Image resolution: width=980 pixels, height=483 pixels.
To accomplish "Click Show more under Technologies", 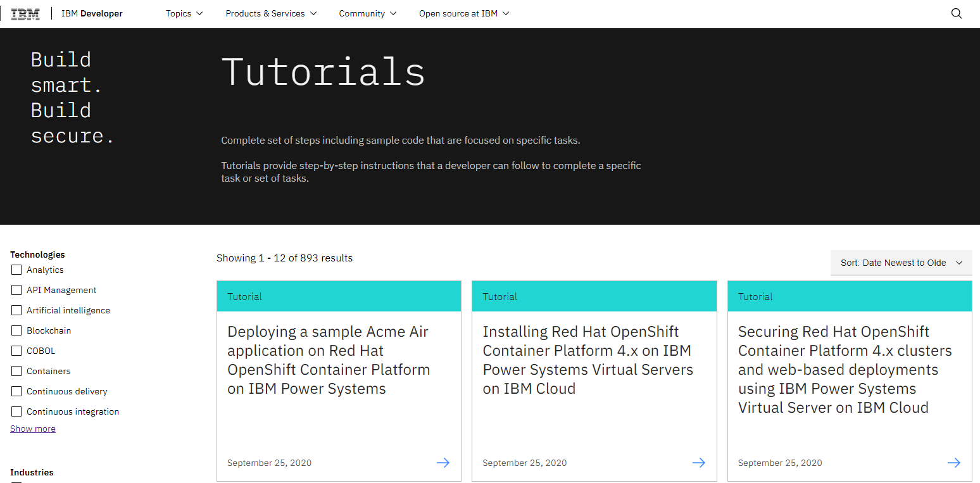I will point(33,429).
